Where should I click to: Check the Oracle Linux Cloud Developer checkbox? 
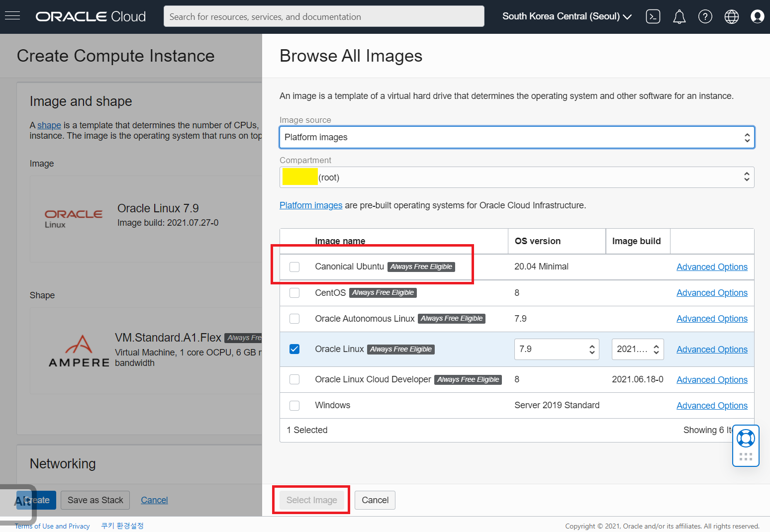(294, 379)
